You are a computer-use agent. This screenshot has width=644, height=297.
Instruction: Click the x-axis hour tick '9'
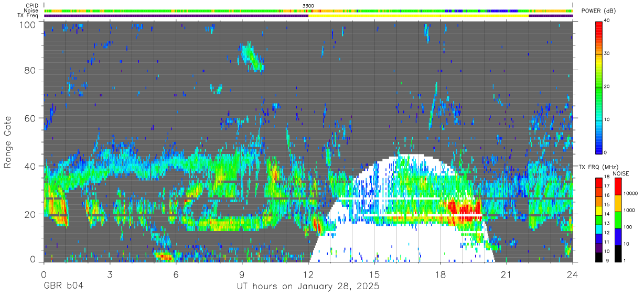(x=242, y=274)
